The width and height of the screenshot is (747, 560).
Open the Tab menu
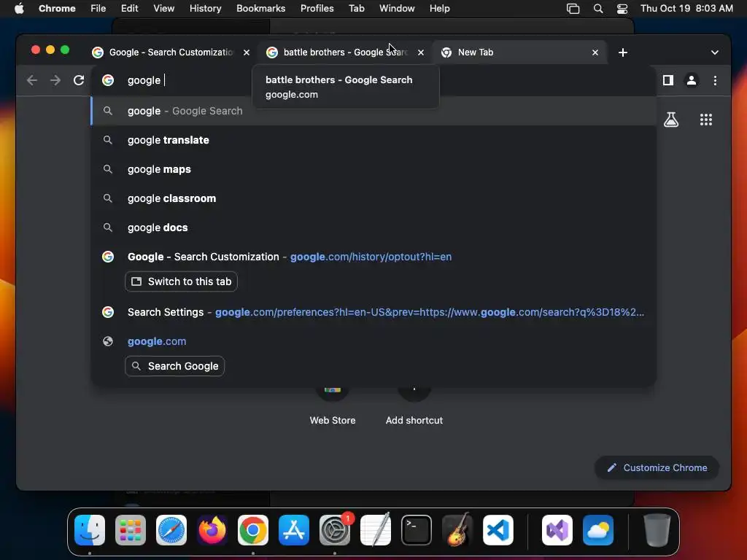pos(356,9)
